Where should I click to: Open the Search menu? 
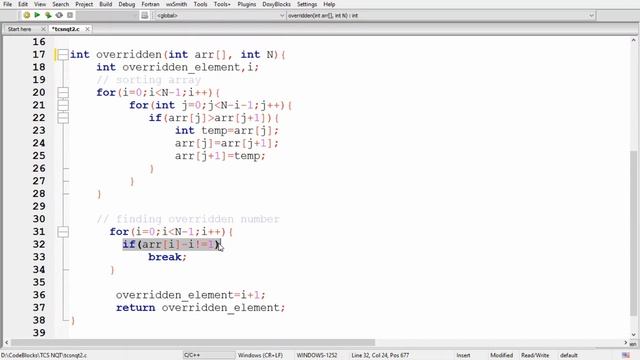pos(60,4)
